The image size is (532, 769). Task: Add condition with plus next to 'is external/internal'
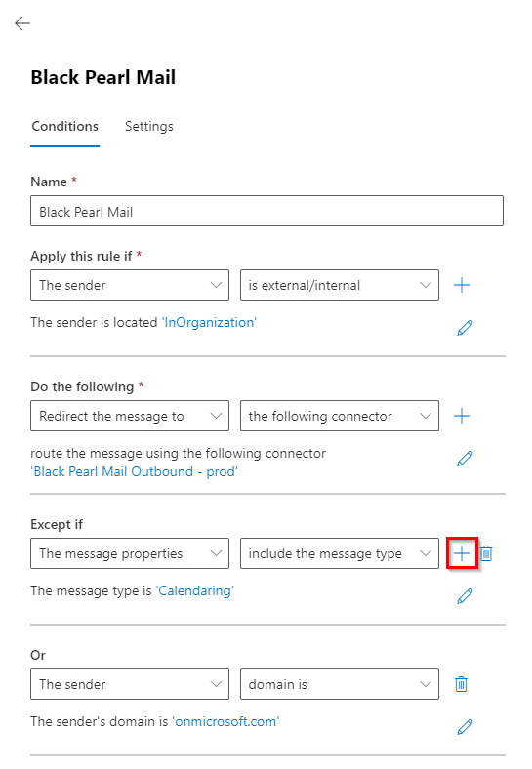[x=462, y=285]
